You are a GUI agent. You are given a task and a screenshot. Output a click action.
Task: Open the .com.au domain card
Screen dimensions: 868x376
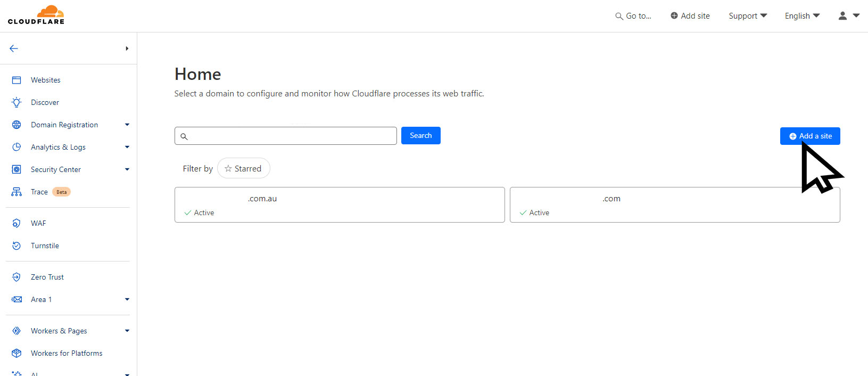(340, 205)
